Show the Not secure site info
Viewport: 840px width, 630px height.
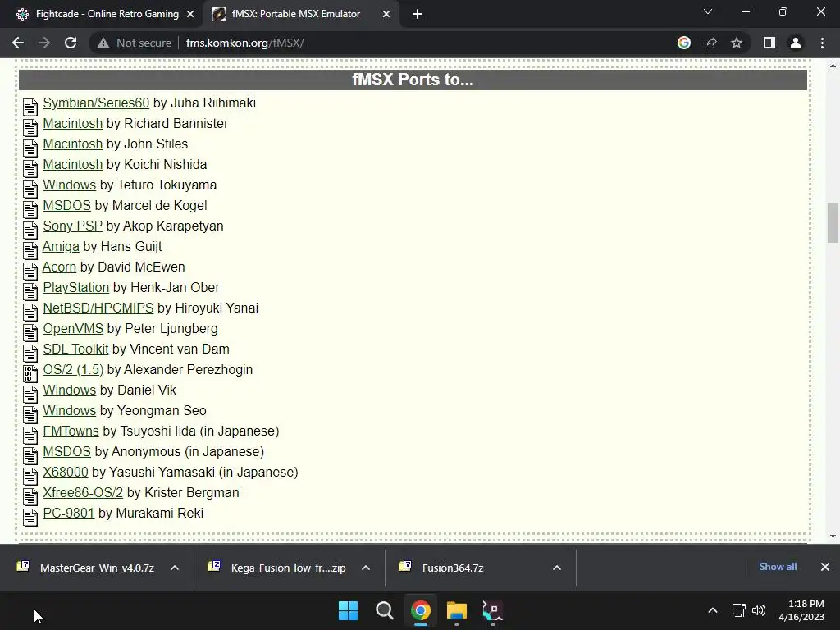[135, 43]
